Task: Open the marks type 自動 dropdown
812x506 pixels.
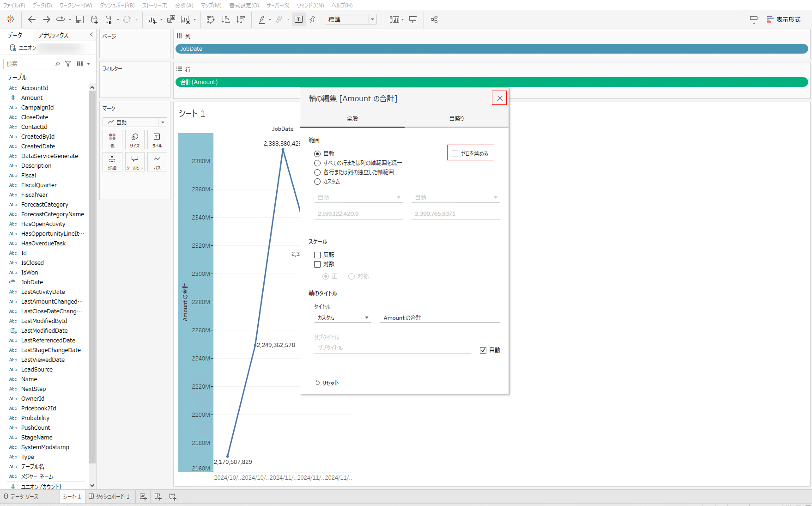Action: [x=135, y=122]
